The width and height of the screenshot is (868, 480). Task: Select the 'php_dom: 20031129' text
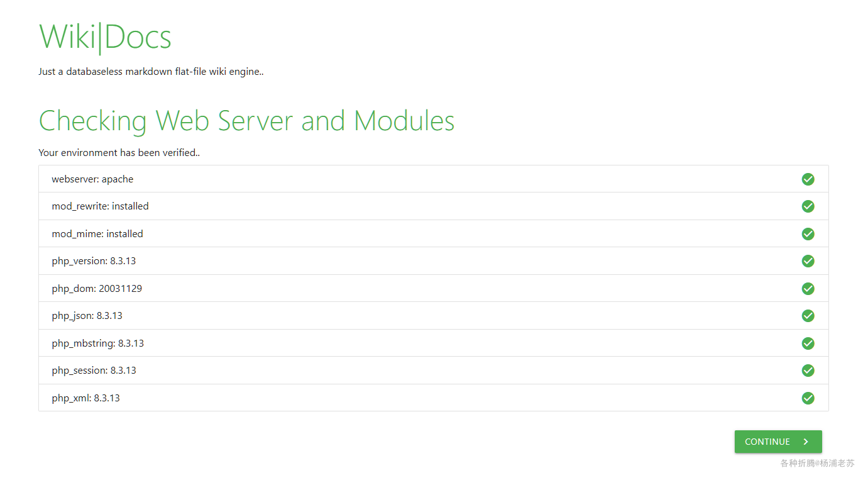(97, 289)
